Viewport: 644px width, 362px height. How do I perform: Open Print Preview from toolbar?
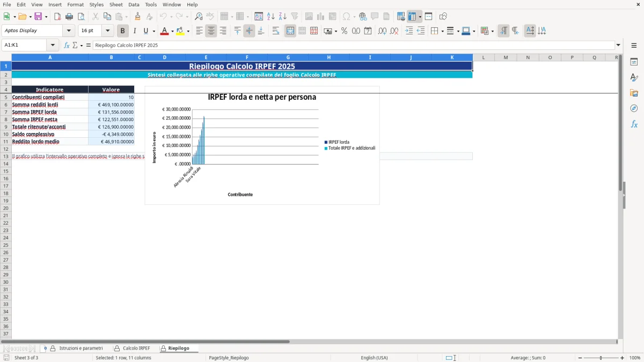(x=81, y=17)
